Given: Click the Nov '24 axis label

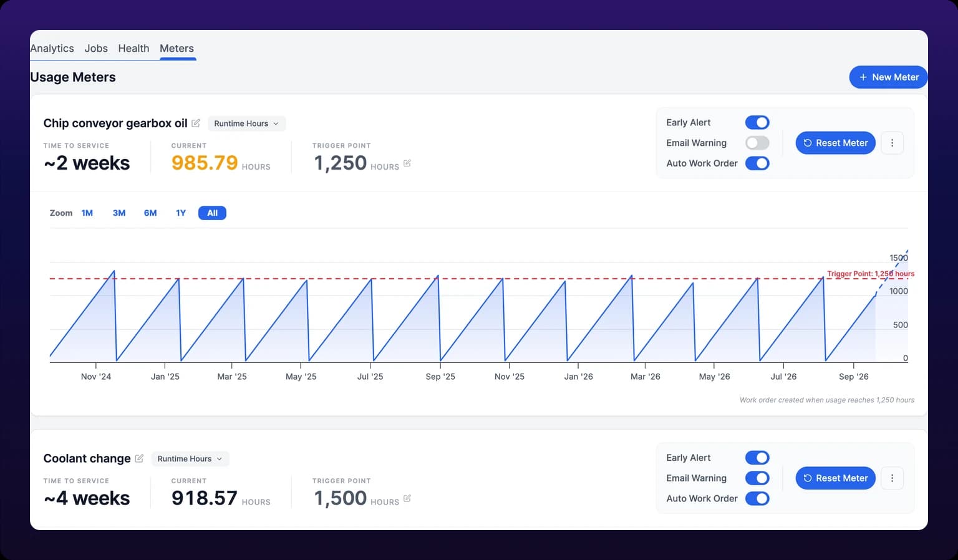Looking at the screenshot, I should (96, 377).
